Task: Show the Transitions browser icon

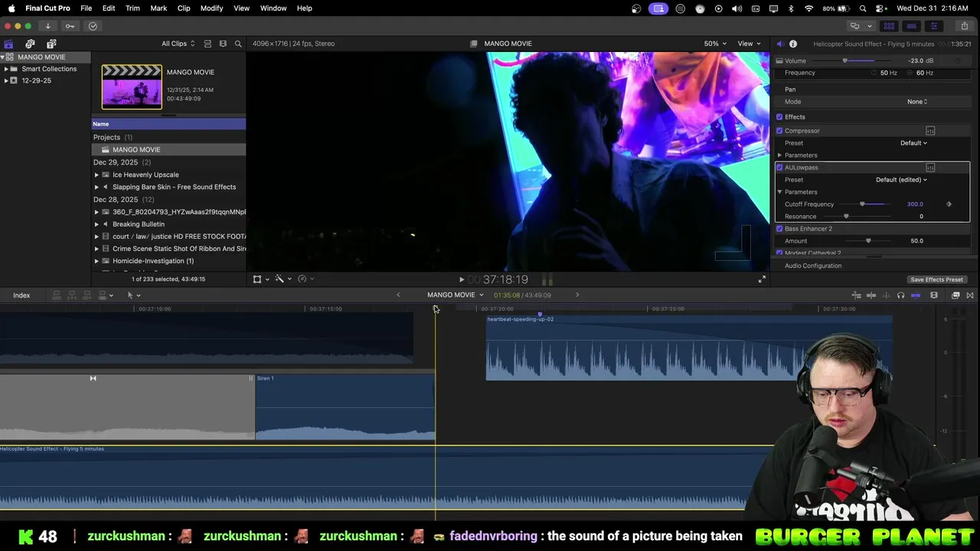Action: coord(970,295)
